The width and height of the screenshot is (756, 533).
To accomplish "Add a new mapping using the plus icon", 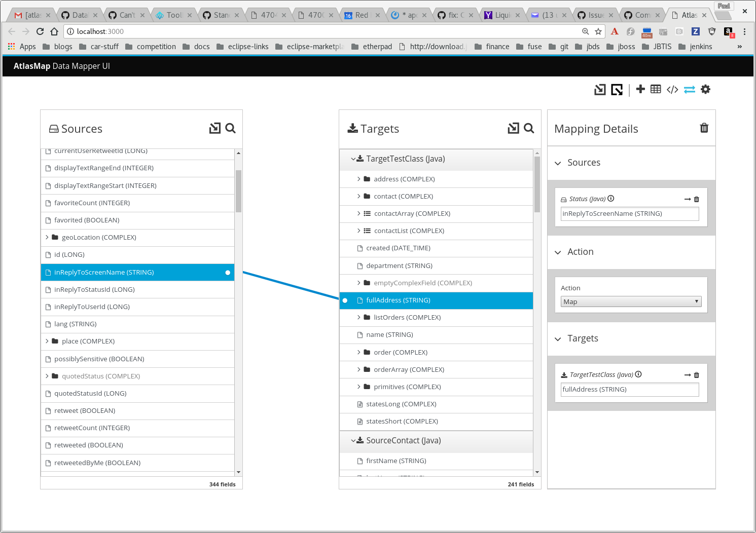I will pyautogui.click(x=640, y=89).
